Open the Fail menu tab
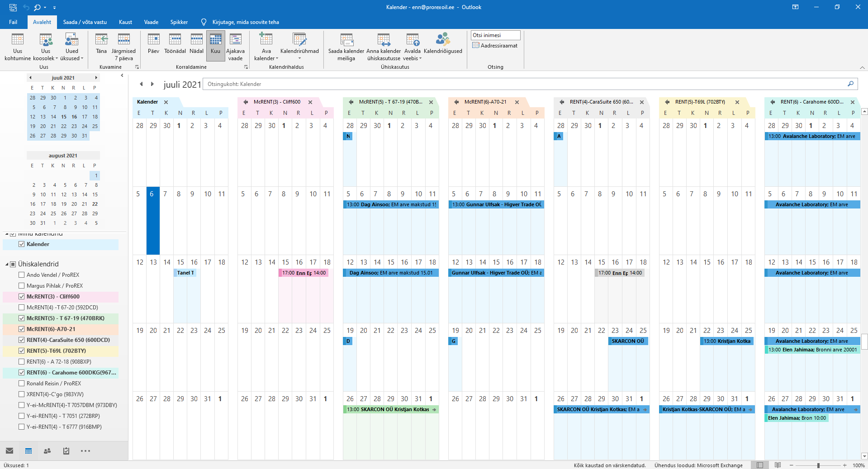Image resolution: width=868 pixels, height=469 pixels. pyautogui.click(x=13, y=22)
